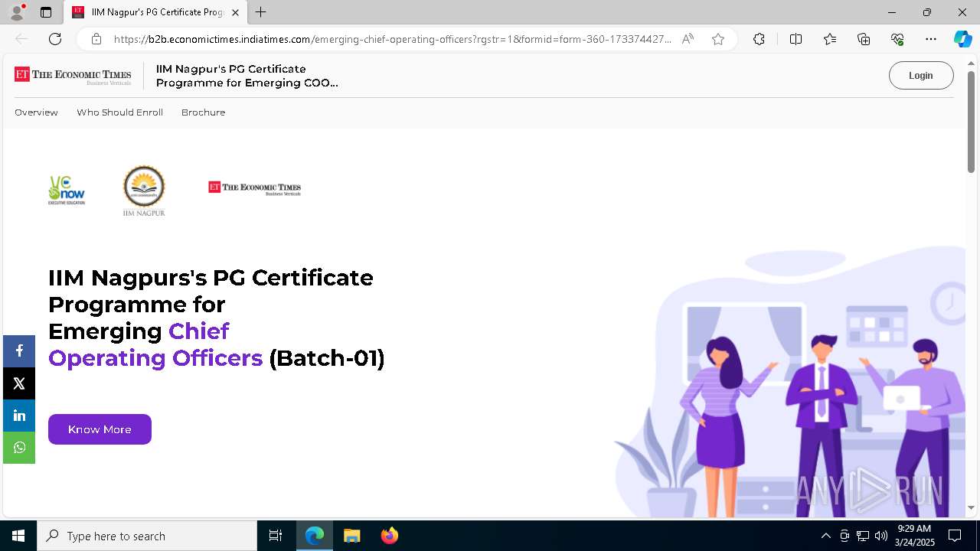980x551 pixels.
Task: Close the IIM Nagpur tab
Action: (x=235, y=12)
